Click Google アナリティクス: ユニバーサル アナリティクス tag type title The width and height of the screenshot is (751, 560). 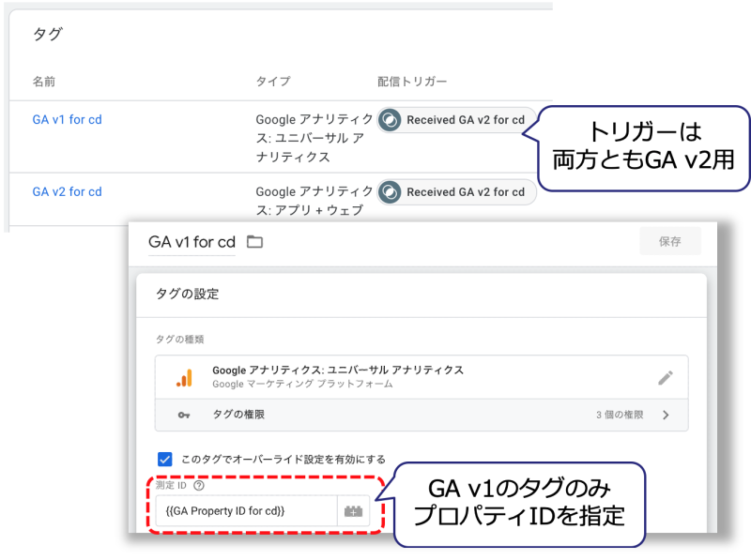[338, 370]
